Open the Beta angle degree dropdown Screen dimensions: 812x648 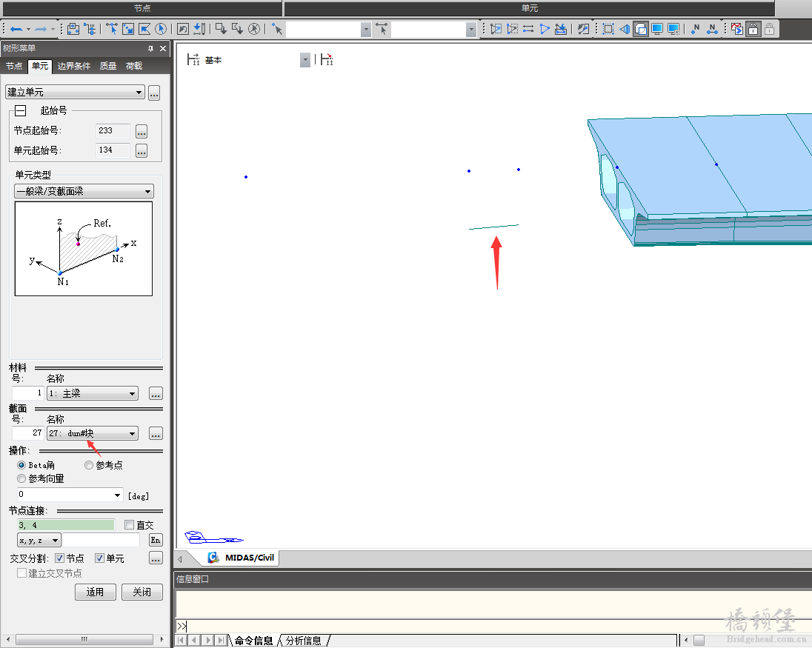click(118, 495)
